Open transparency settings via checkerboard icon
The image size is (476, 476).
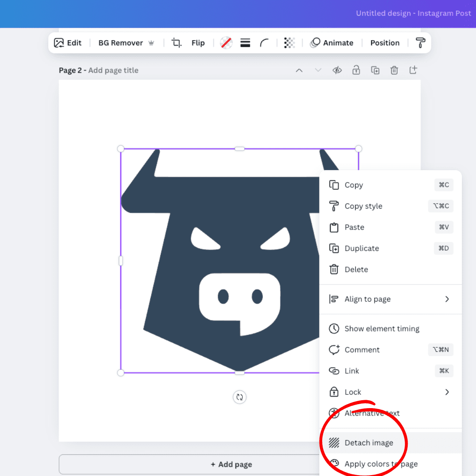(x=290, y=43)
